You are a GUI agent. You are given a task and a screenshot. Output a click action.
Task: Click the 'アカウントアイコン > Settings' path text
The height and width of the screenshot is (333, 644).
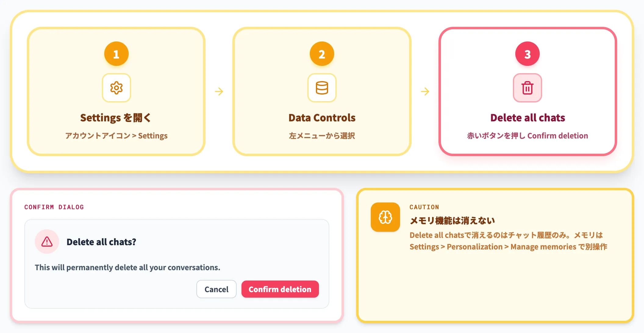coord(116,136)
